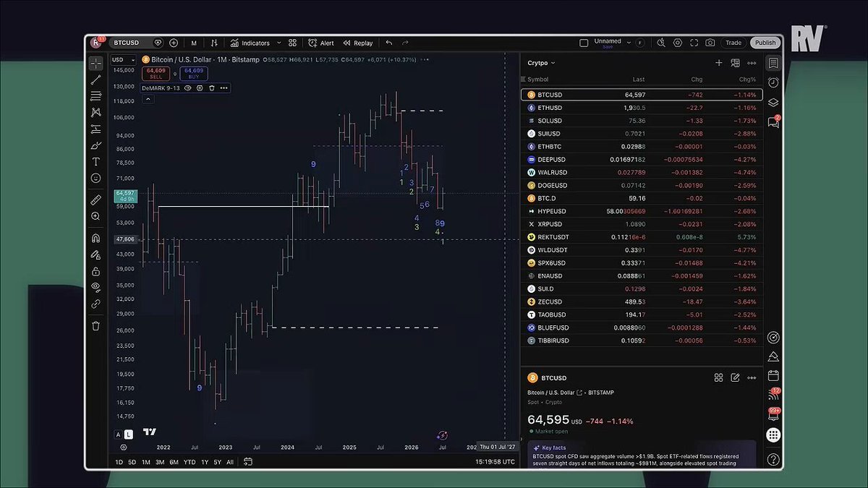
Task: Activate the zoom in tool
Action: (x=95, y=216)
